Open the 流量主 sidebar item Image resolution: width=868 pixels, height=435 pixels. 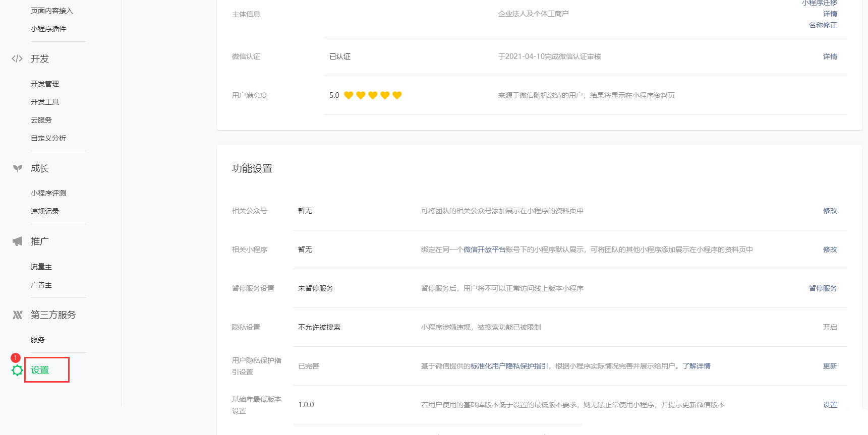point(41,267)
